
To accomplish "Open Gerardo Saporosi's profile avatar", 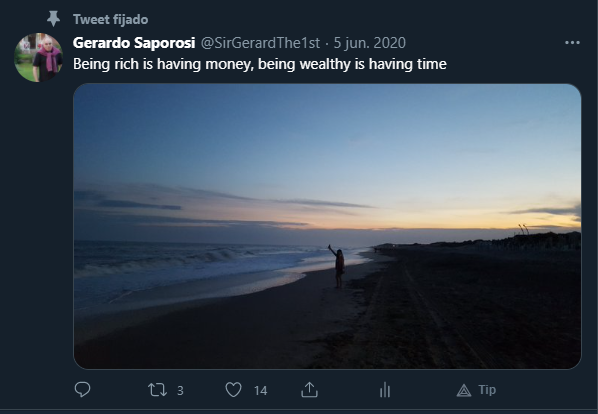I will point(38,57).
